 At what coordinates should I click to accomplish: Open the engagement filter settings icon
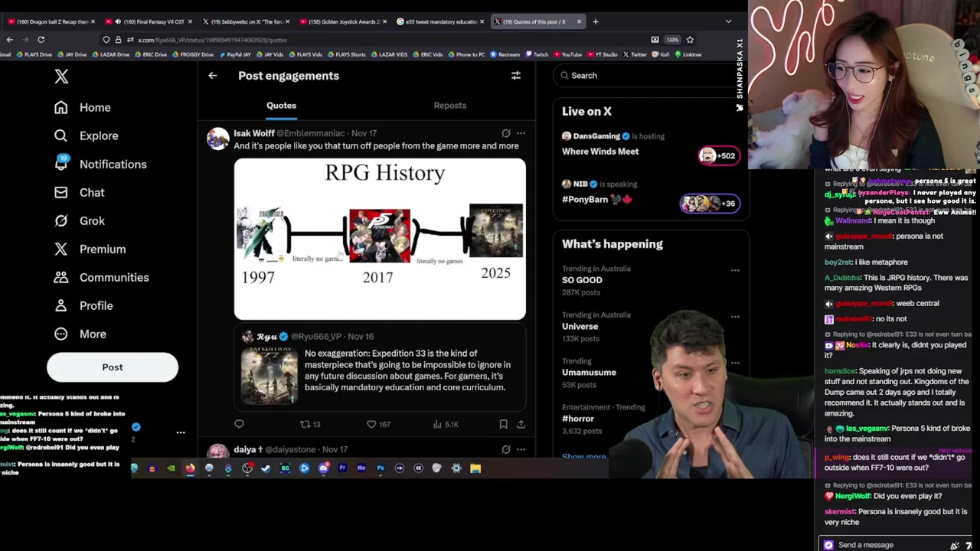(516, 76)
